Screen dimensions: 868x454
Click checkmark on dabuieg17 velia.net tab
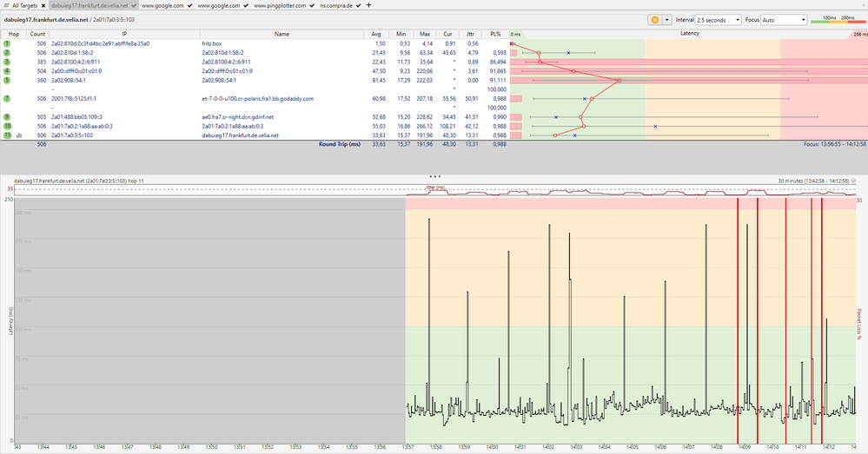133,5
